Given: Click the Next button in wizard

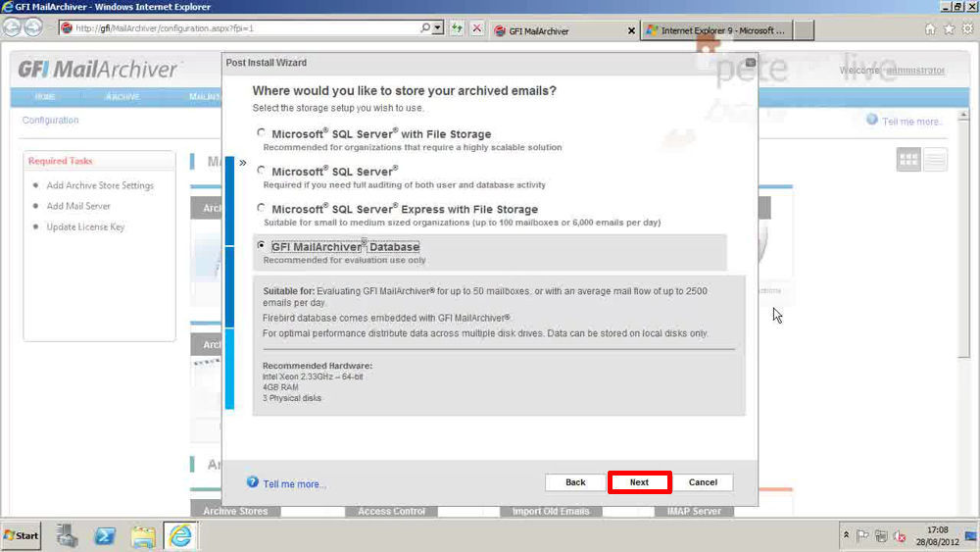Looking at the screenshot, I should (x=639, y=482).
